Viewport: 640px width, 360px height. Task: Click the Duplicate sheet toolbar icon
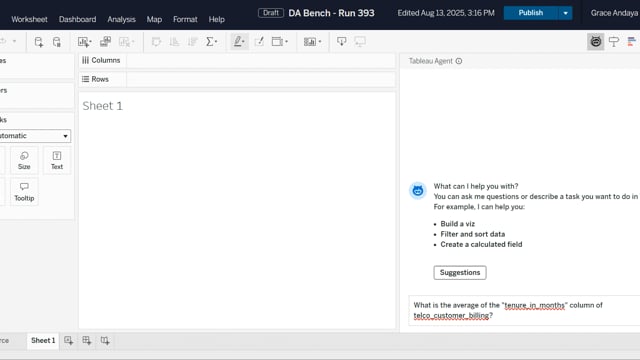[105, 41]
